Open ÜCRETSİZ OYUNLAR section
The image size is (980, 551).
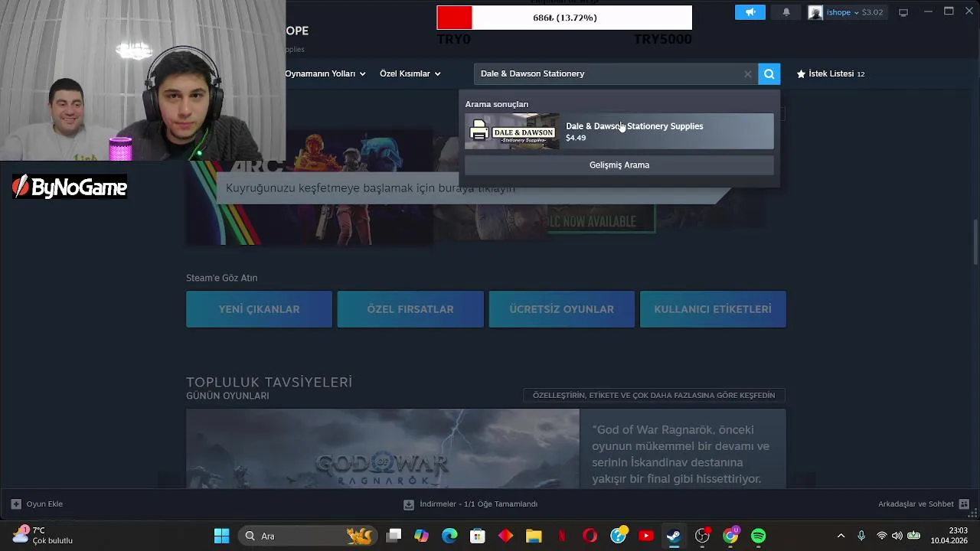[562, 309]
